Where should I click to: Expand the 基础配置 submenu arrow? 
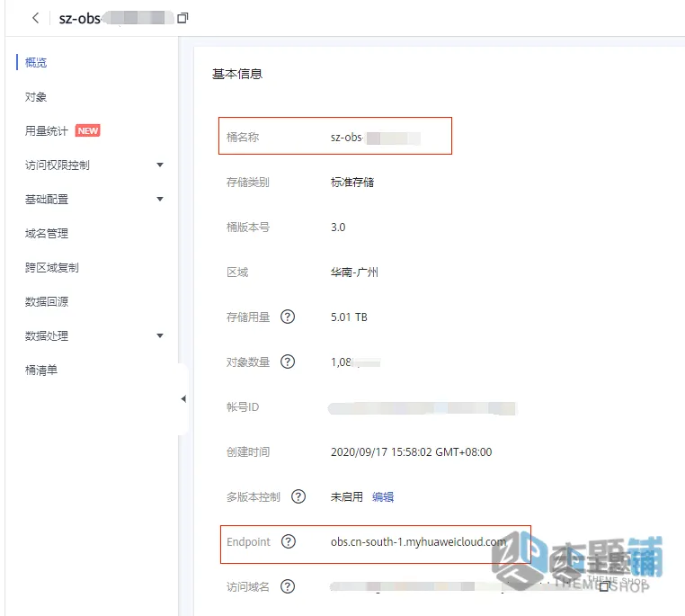click(160, 200)
